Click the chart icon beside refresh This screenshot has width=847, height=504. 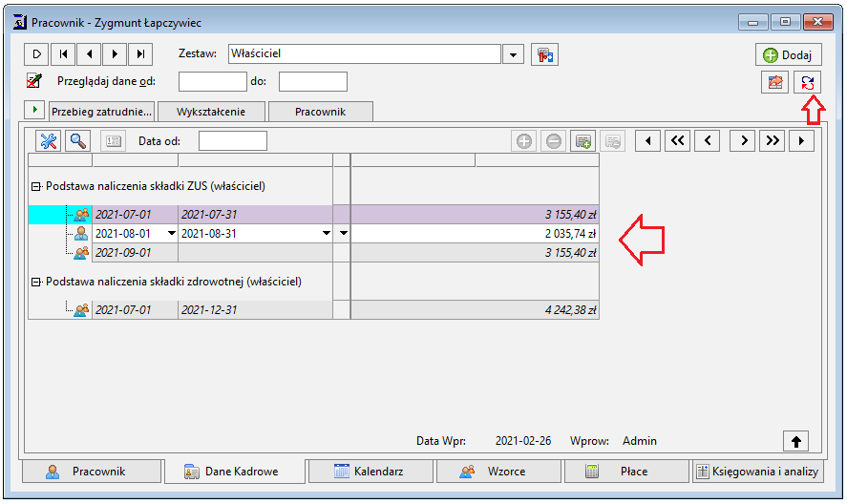point(774,83)
